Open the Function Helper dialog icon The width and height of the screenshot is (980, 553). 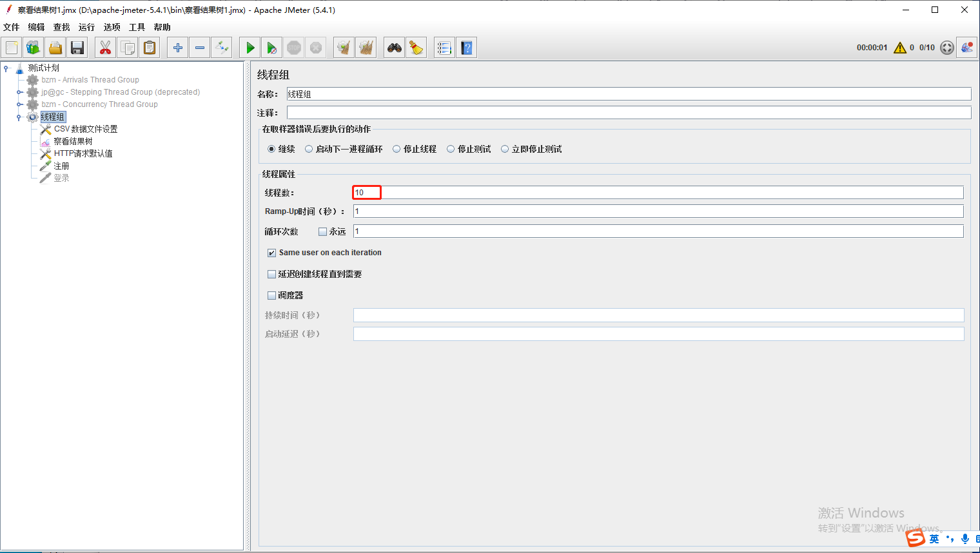pos(444,48)
